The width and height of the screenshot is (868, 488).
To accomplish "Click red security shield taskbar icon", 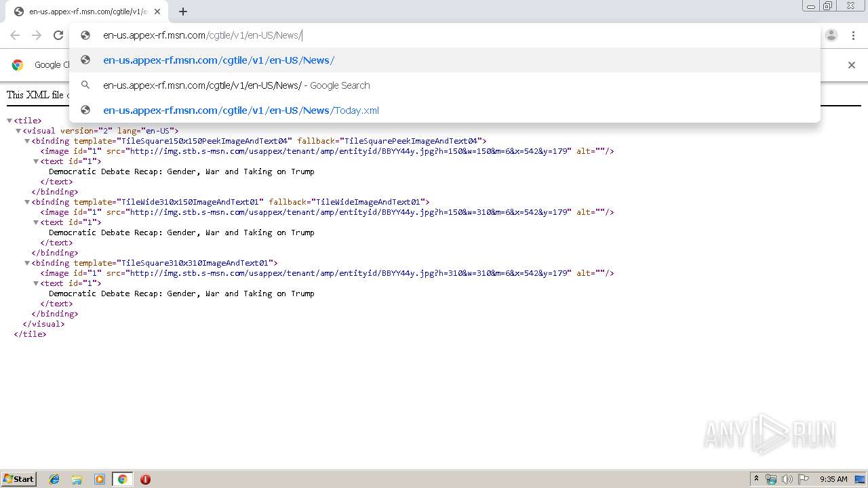I will click(x=145, y=479).
